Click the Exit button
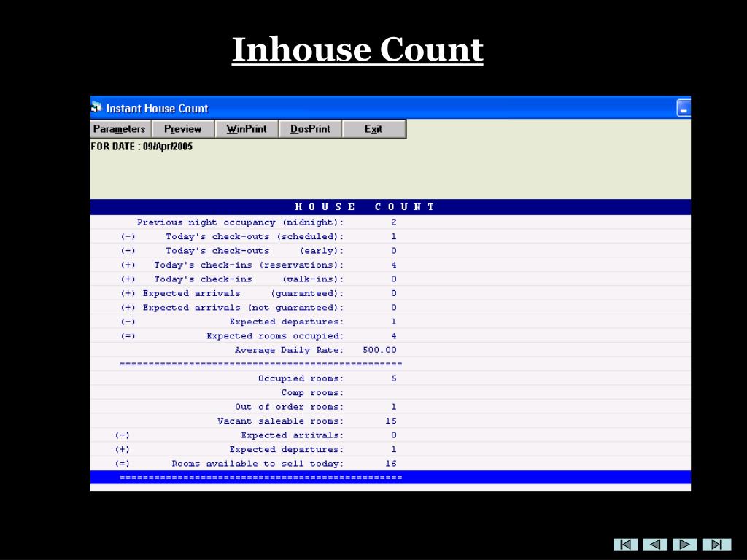 click(374, 129)
